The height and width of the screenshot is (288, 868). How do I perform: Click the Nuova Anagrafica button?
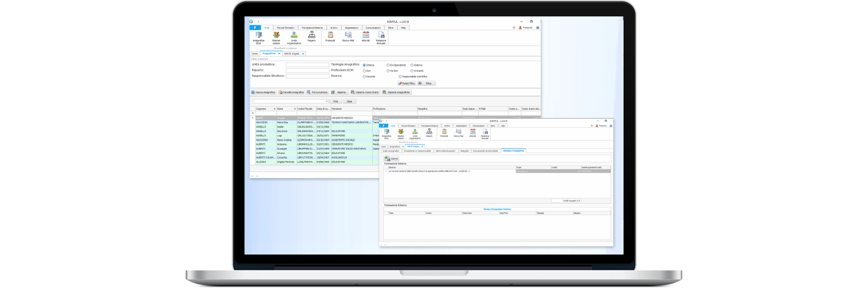pos(263,92)
